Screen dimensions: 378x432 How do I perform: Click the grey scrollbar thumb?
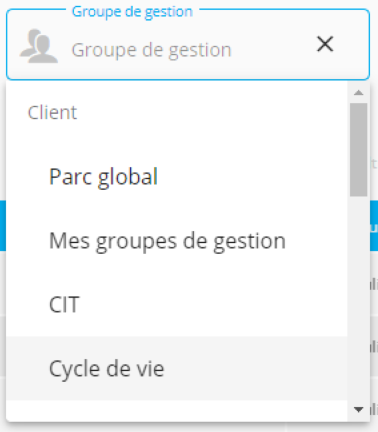pyautogui.click(x=359, y=150)
